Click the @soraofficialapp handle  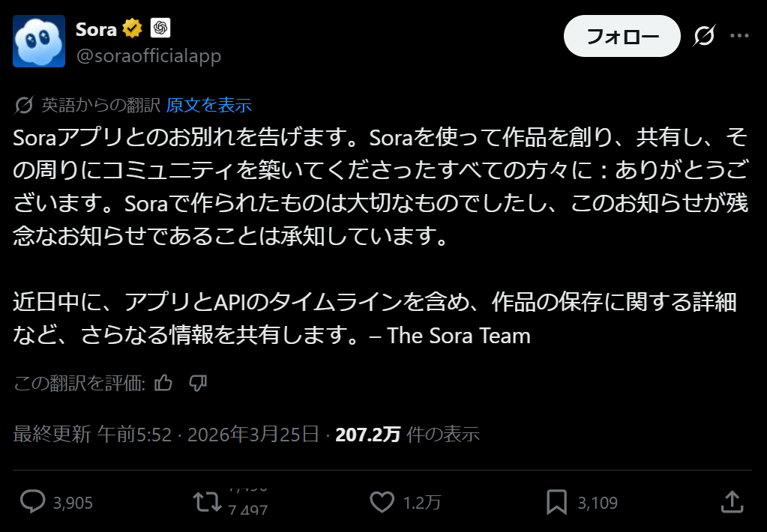tap(148, 55)
